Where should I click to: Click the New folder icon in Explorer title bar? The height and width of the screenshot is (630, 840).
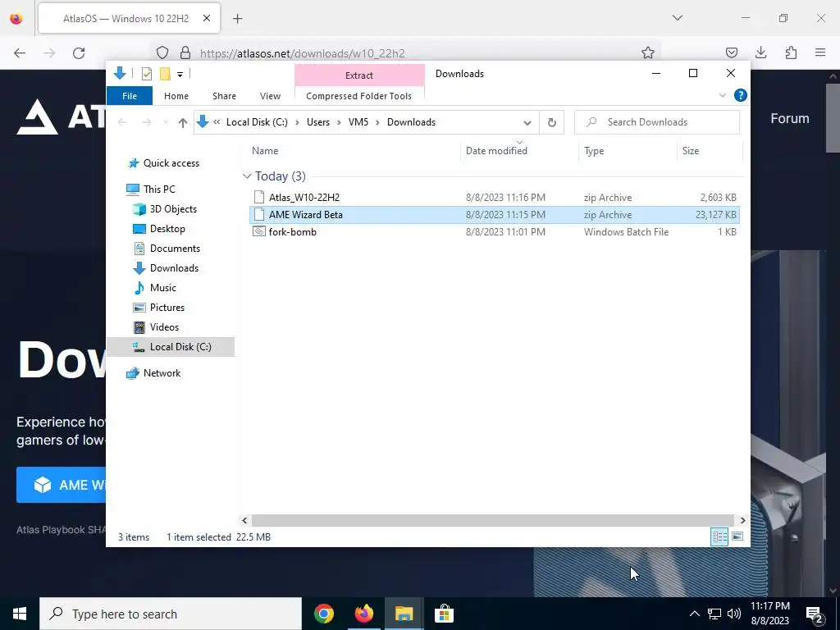165,74
